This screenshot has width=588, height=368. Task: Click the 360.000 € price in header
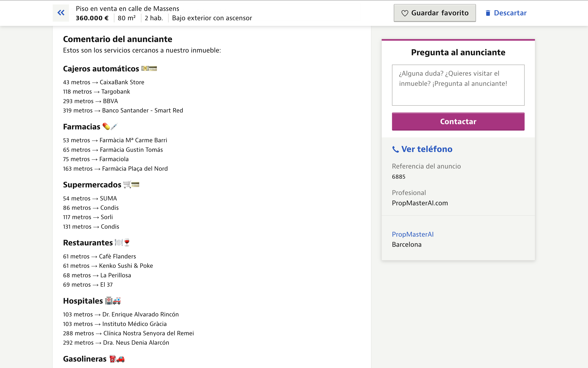pyautogui.click(x=92, y=18)
